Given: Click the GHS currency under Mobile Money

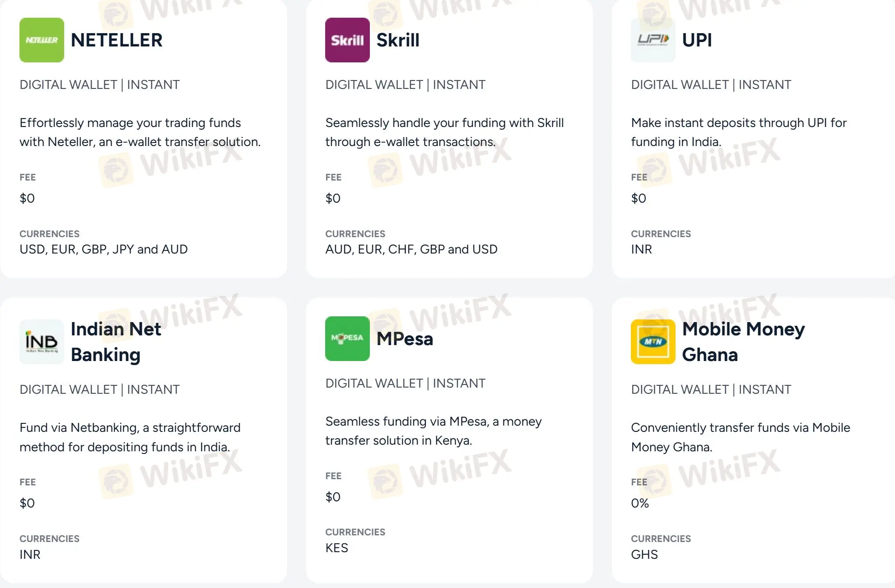Looking at the screenshot, I should (645, 555).
